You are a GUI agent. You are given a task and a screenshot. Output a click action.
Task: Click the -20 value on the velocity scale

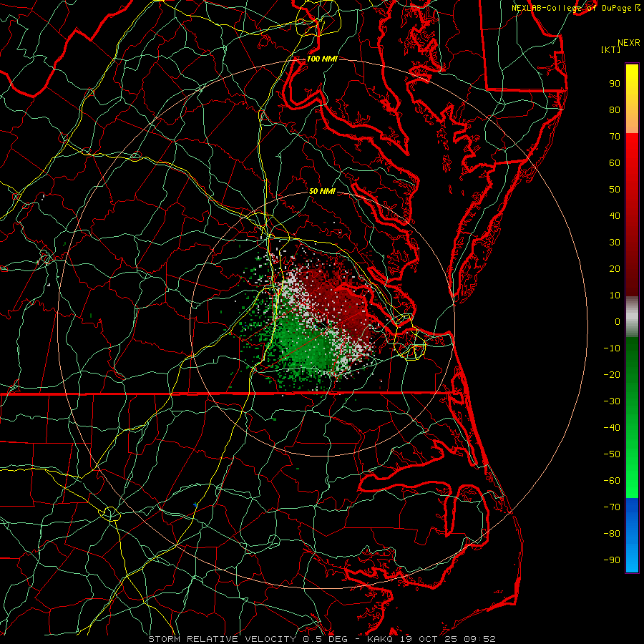(612, 375)
